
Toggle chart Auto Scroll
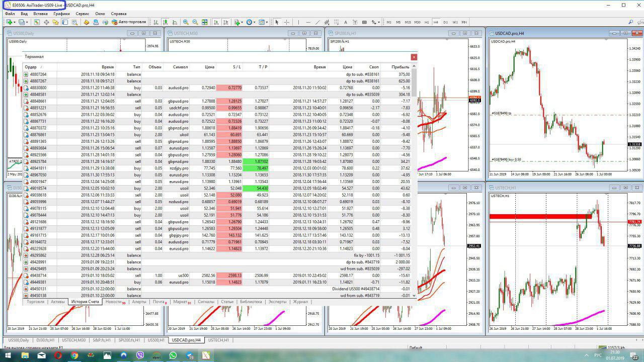click(x=215, y=22)
